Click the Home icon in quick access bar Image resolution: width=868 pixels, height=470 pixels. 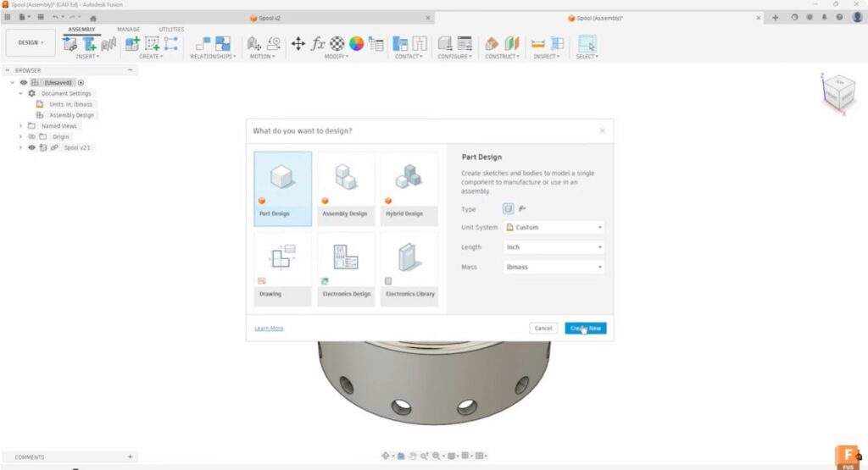[93, 18]
